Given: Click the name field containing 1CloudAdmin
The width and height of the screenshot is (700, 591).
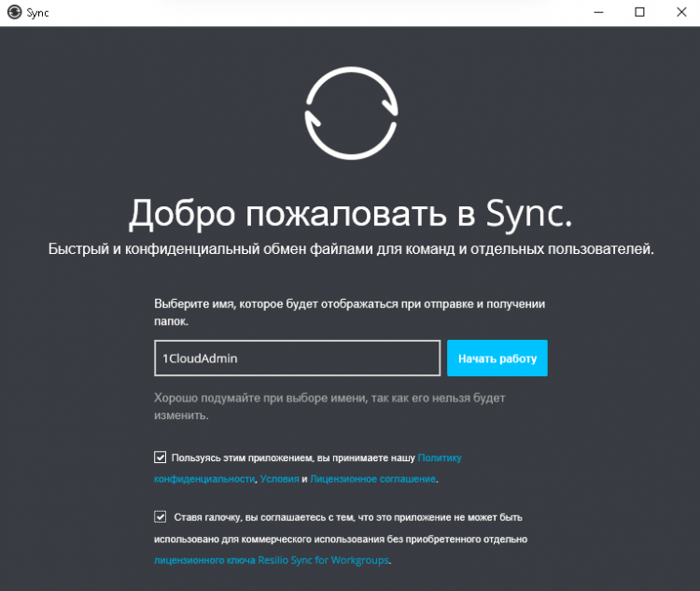Looking at the screenshot, I should (x=297, y=358).
